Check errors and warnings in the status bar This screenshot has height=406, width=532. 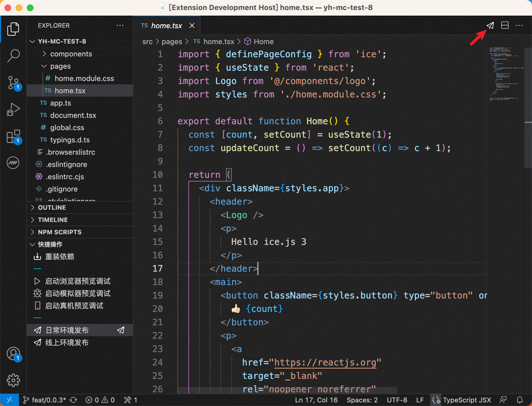coord(100,400)
